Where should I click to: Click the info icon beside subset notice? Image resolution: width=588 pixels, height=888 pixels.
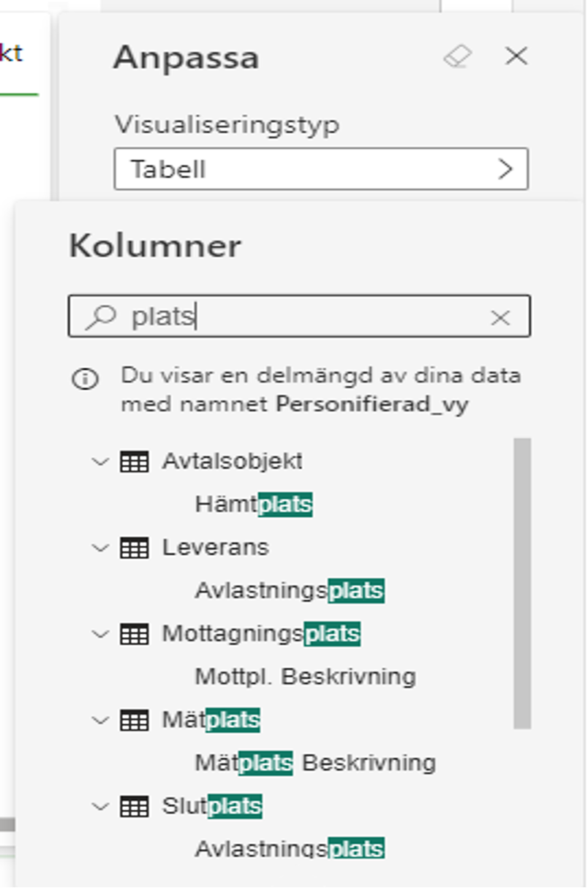(x=85, y=379)
